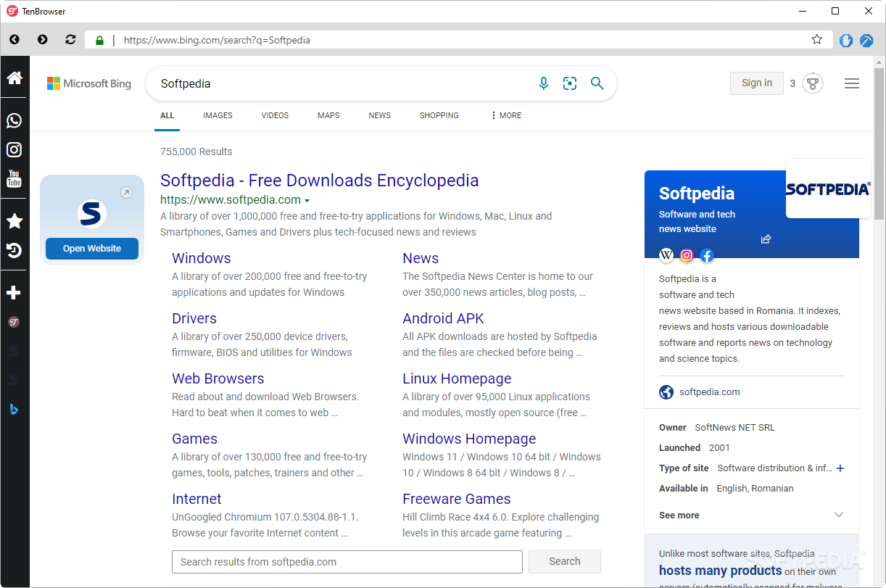Switch to NEWS tab
Viewport: 886px width, 588px height.
point(379,115)
